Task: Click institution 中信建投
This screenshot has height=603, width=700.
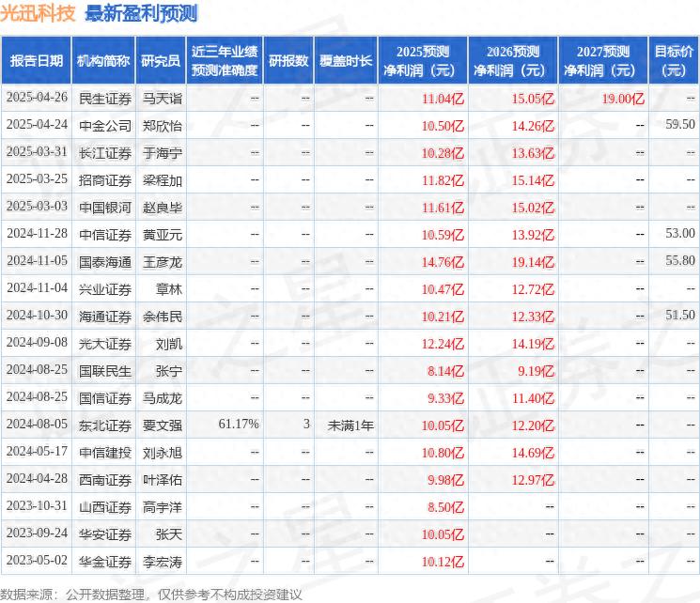Action: (105, 452)
